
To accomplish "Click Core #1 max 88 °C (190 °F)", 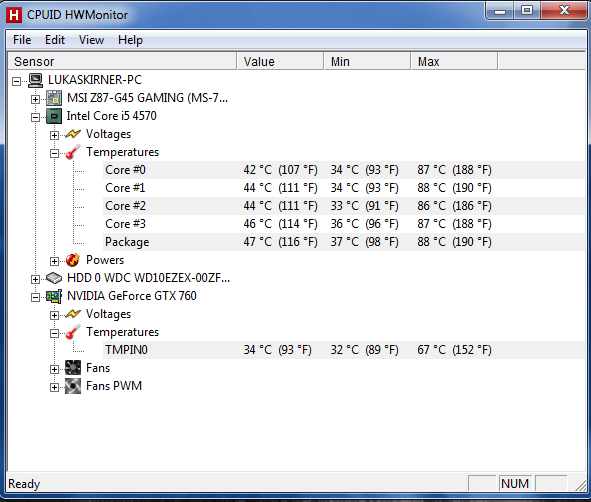I will [454, 188].
